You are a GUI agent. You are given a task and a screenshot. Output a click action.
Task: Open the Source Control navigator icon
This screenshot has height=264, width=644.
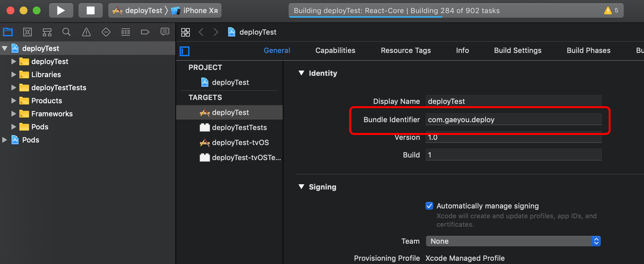click(27, 32)
